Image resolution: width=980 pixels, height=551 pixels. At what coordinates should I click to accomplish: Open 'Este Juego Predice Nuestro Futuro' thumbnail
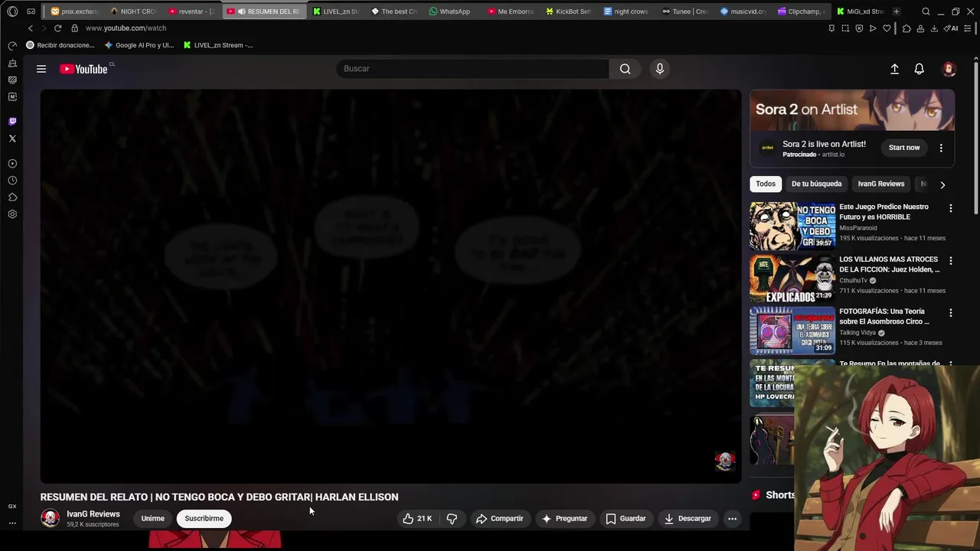point(792,227)
